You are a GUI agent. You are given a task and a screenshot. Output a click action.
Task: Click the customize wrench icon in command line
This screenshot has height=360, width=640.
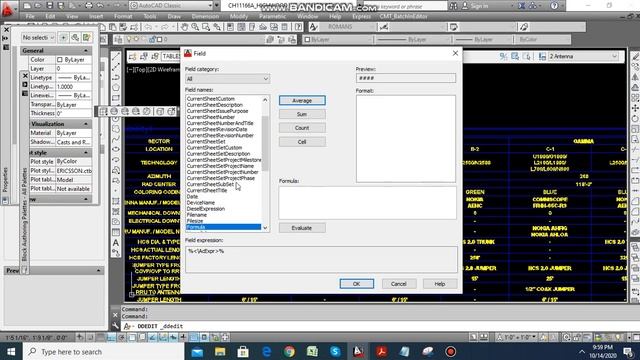116,326
